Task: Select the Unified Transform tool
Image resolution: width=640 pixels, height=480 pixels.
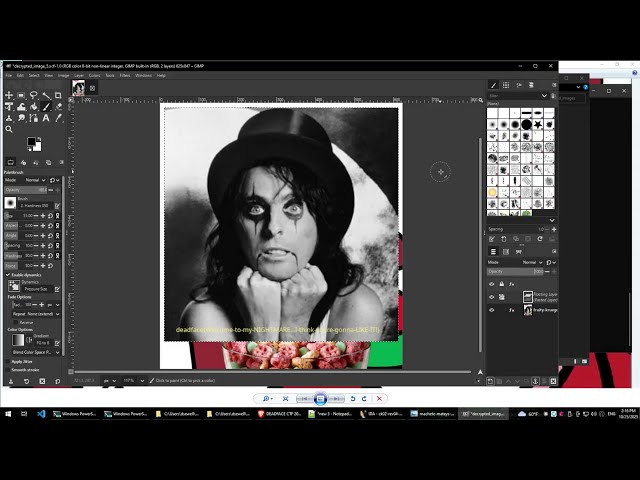Action: click(9, 107)
